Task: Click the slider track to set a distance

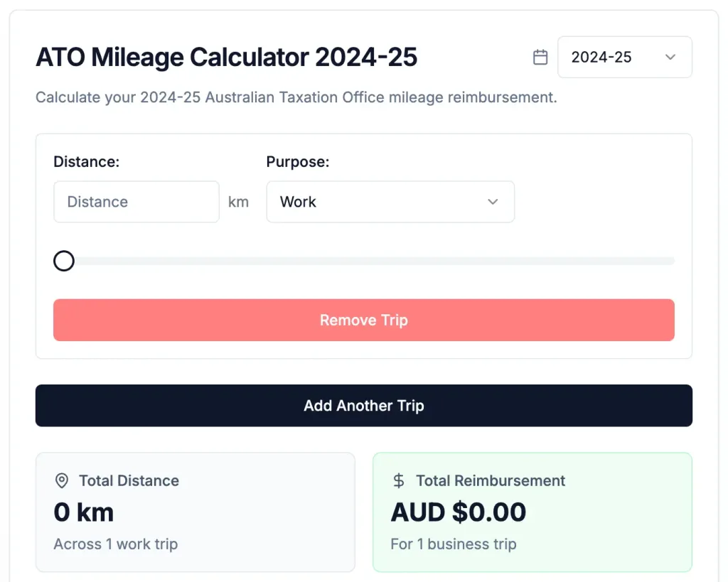Action: (355, 261)
